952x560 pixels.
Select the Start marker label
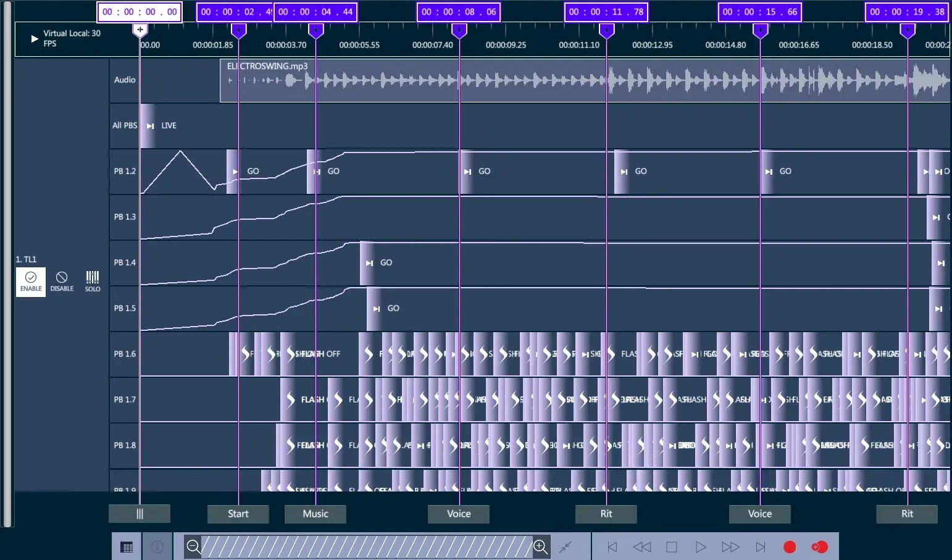coord(238,514)
